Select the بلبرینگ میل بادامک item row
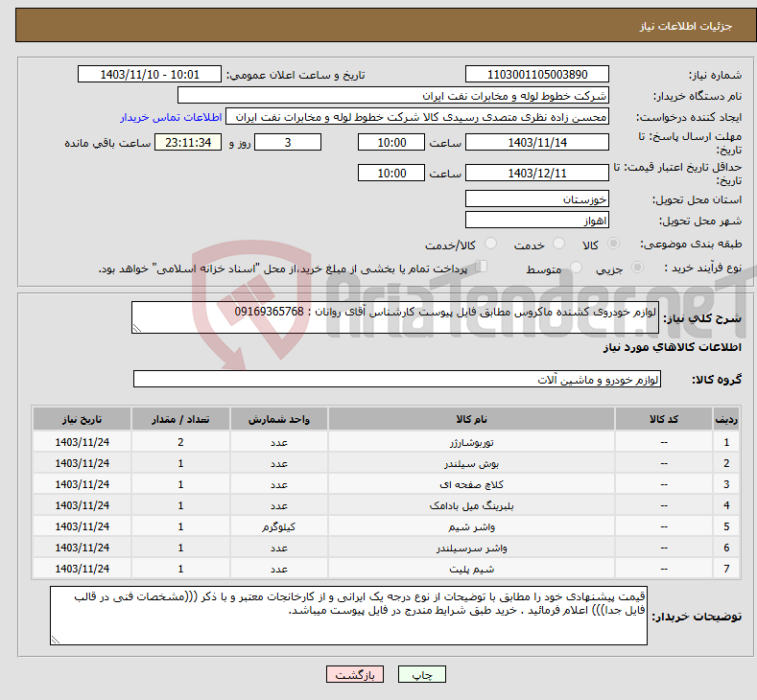Viewport: 757px width, 700px height. click(x=387, y=505)
